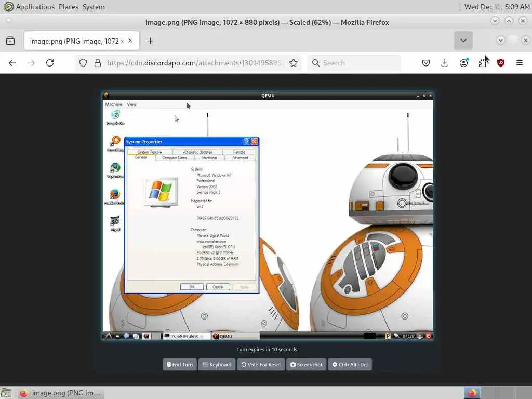Viewport: 532px width, 399px height.
Task: Open the extensions puzzle-piece menu
Action: 482,63
